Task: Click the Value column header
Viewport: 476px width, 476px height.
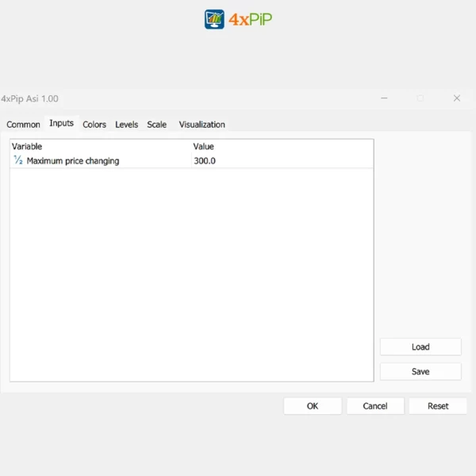Action: (x=203, y=147)
